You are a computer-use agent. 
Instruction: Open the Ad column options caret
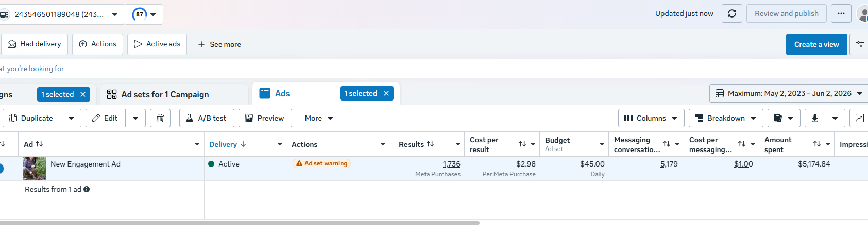(197, 144)
